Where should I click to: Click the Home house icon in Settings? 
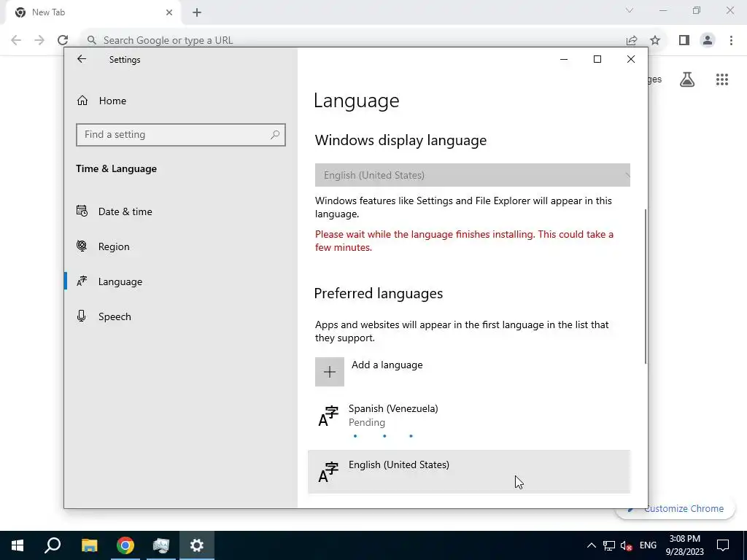[x=82, y=101]
